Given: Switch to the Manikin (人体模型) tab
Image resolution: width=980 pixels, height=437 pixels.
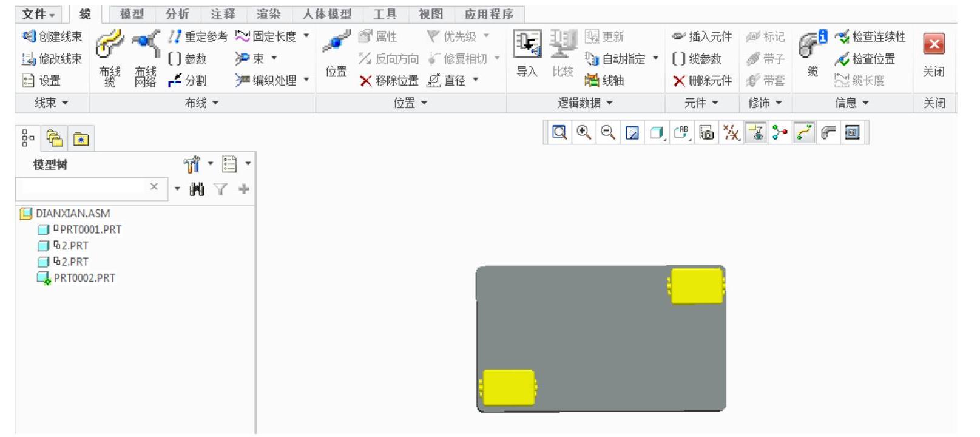Looking at the screenshot, I should [327, 14].
